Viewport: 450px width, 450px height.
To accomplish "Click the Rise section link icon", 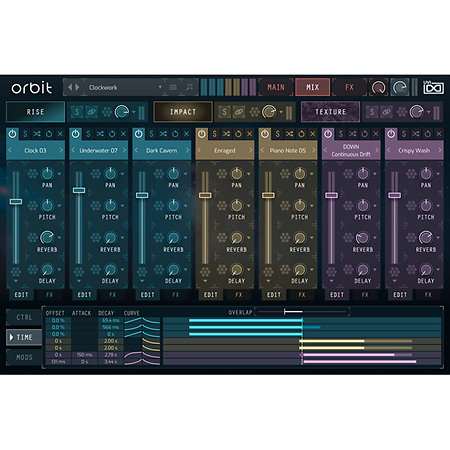I will coord(91,112).
